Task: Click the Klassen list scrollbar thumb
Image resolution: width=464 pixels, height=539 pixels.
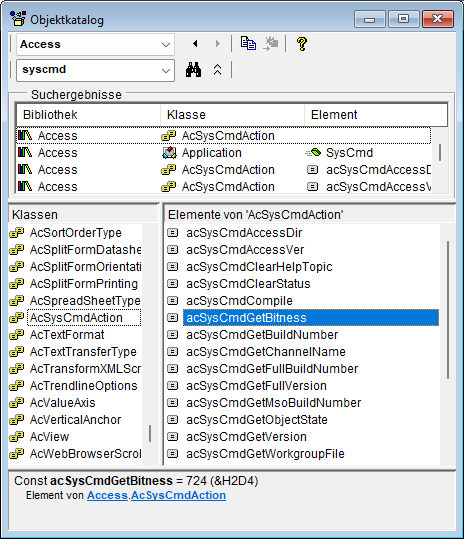Action: [x=150, y=433]
